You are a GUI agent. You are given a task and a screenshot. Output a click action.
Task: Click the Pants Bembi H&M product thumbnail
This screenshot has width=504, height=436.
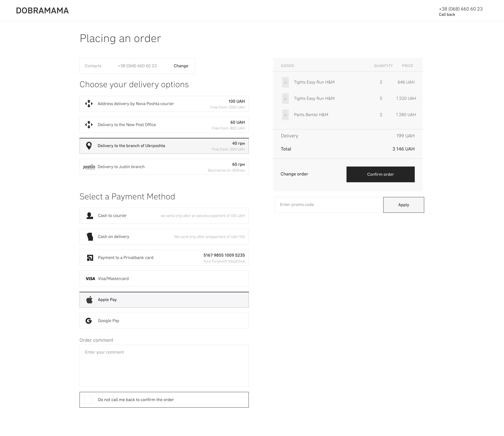[285, 115]
